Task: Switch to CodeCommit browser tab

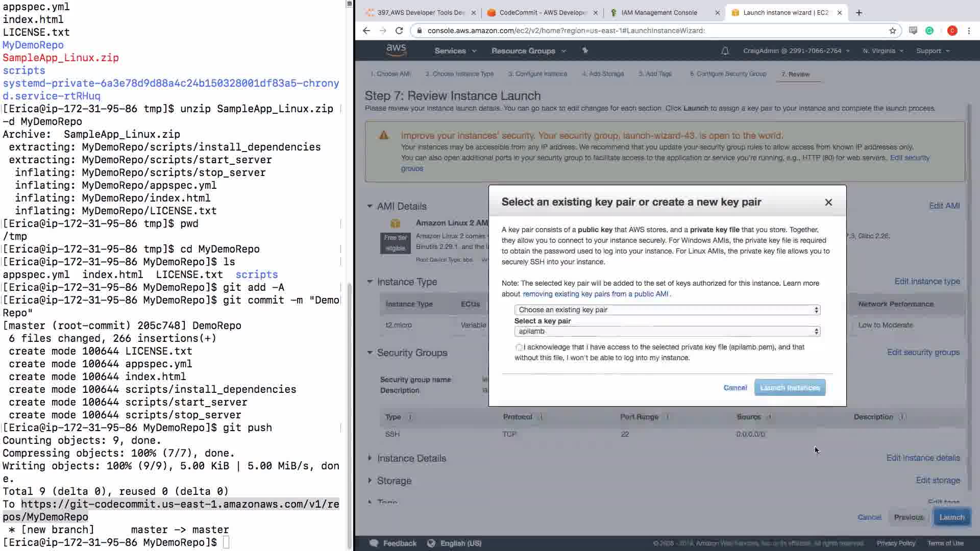Action: [541, 13]
